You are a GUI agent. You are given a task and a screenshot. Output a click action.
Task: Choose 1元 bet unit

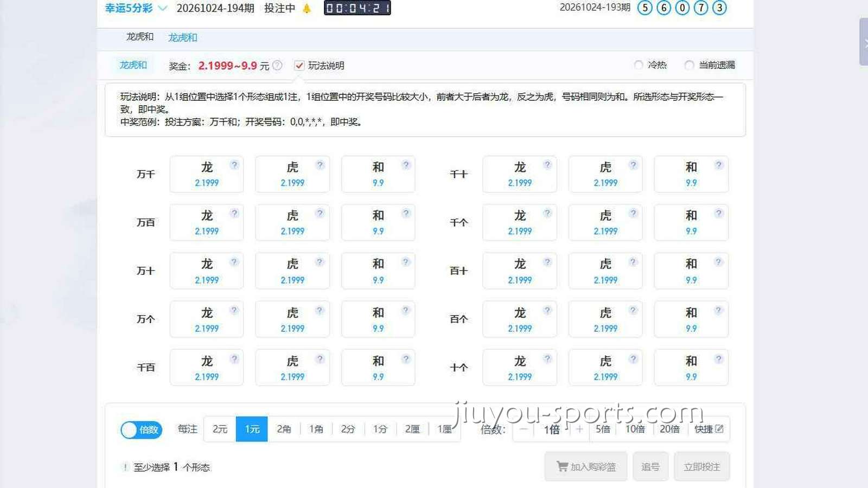tap(252, 429)
